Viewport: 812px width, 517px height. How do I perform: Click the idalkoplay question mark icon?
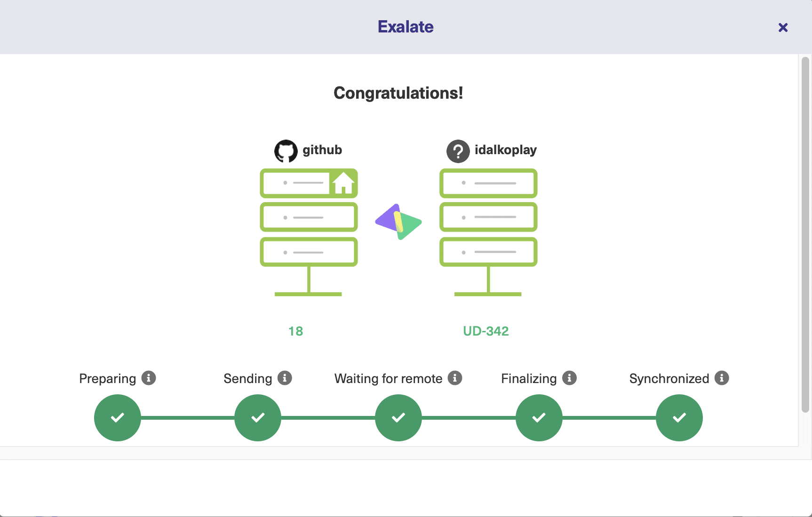tap(458, 151)
